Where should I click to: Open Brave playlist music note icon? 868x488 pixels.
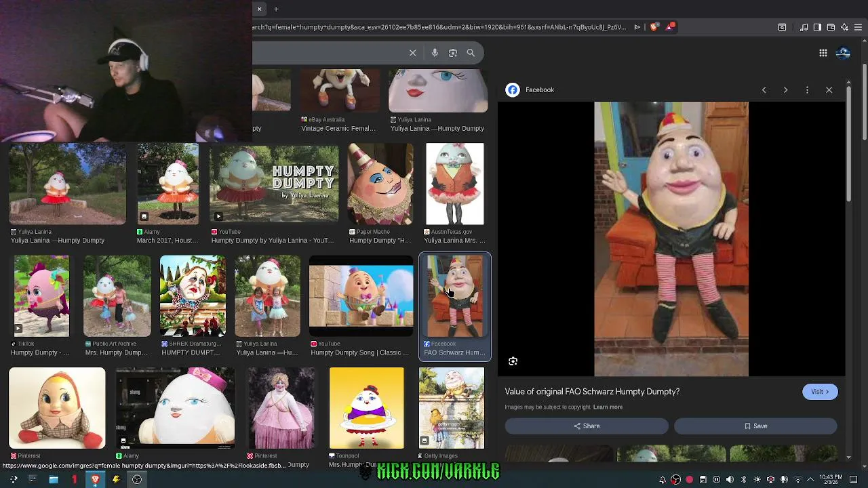coord(804,27)
